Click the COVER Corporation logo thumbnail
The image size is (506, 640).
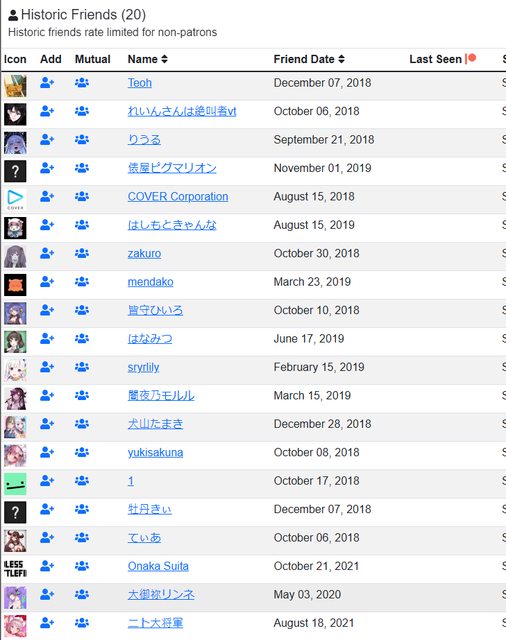15,199
